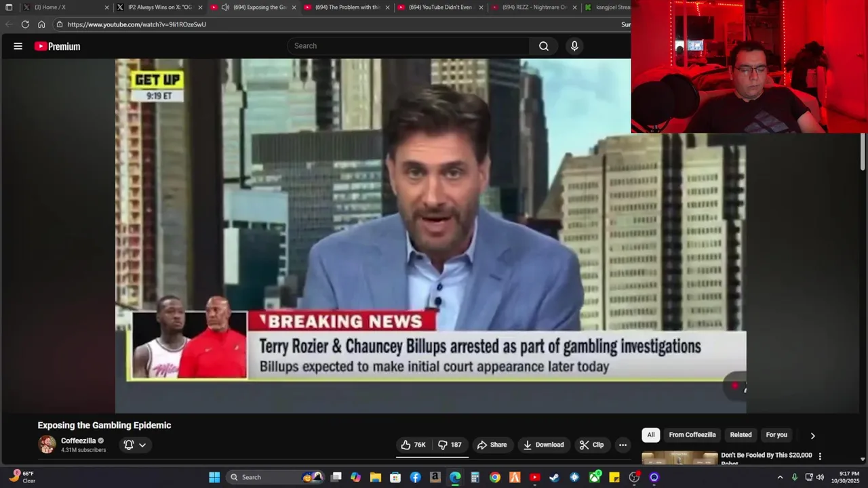This screenshot has width=868, height=488.
Task: Switch to 'IP2 Always Wins on X' tab
Action: 160,7
